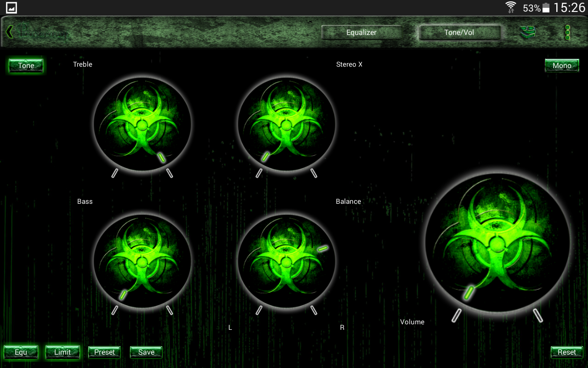
Task: Click the Balance knob
Action: [287, 261]
